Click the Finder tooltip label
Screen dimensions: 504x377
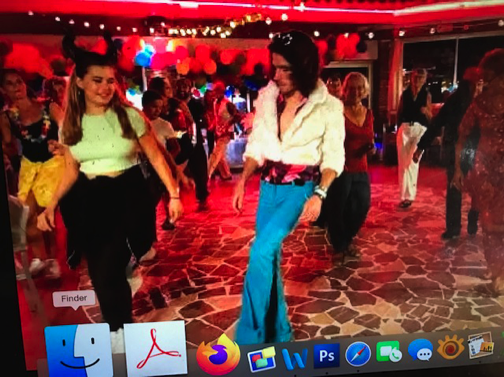[x=74, y=298]
